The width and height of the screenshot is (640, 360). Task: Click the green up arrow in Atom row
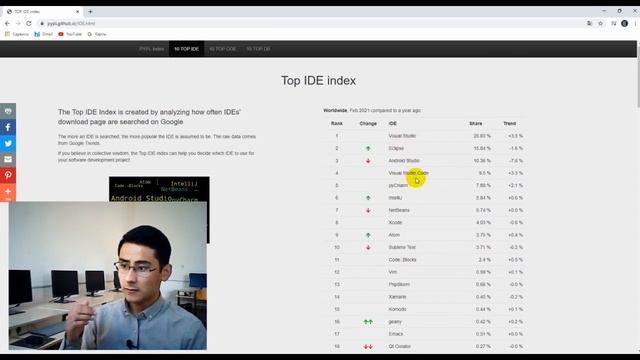pyautogui.click(x=368, y=235)
